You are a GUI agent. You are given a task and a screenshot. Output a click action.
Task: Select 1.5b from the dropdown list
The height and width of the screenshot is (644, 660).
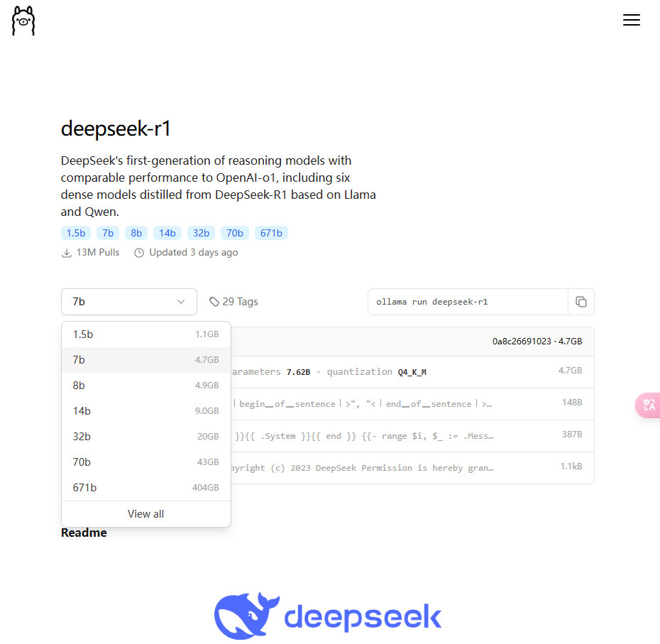point(146,334)
